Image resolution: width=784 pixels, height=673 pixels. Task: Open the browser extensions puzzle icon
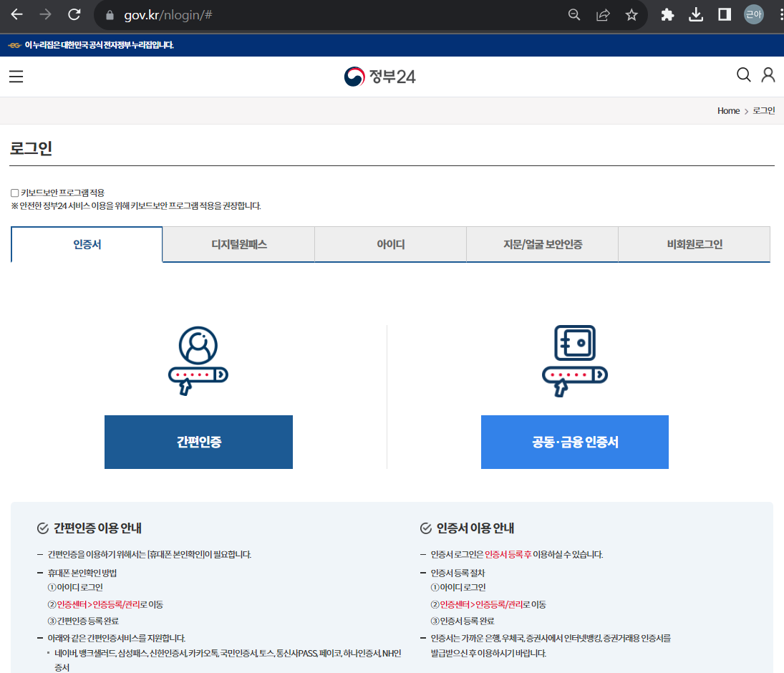[x=667, y=14]
